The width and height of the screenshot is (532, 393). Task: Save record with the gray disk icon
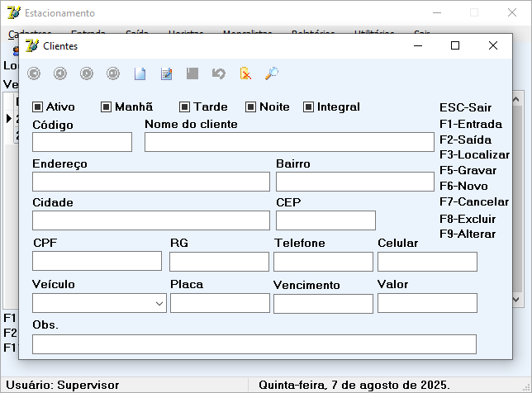[x=192, y=73]
